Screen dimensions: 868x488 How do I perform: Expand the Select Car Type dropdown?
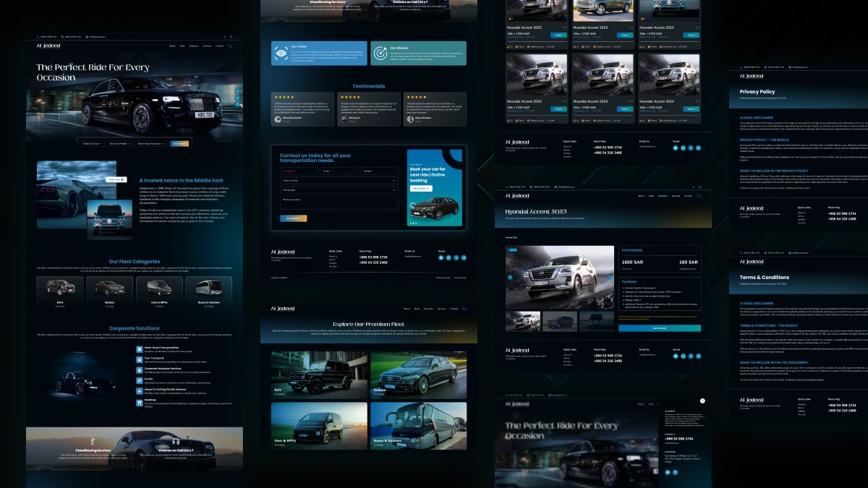tap(93, 144)
